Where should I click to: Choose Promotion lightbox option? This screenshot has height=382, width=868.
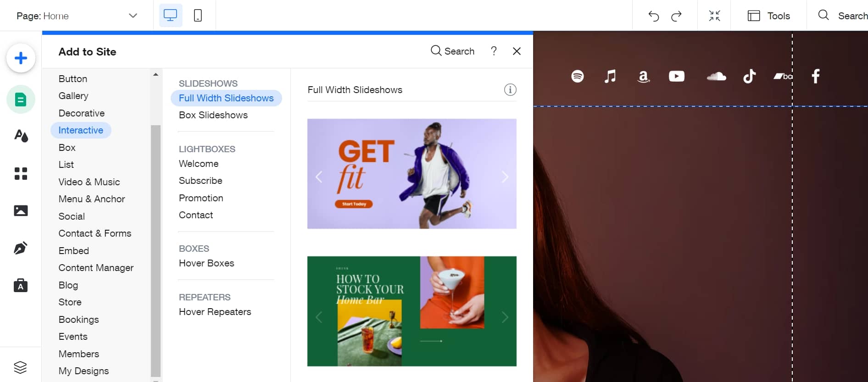201,198
